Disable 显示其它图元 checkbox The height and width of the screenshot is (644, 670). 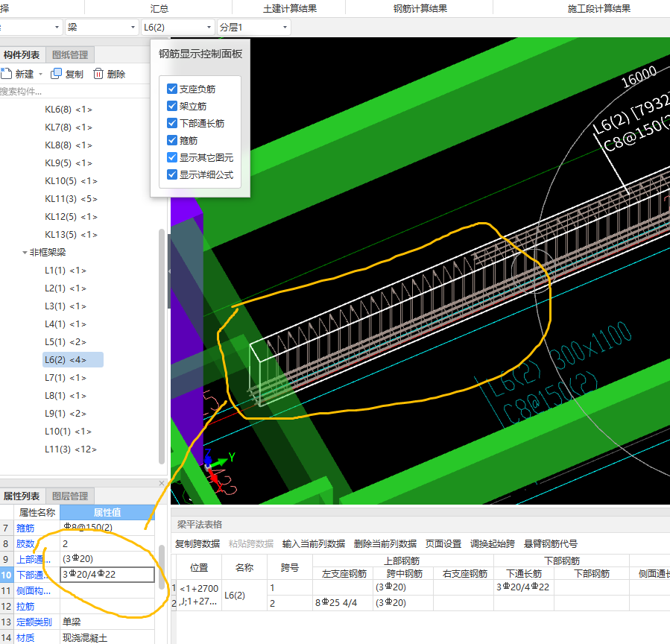pyautogui.click(x=172, y=157)
